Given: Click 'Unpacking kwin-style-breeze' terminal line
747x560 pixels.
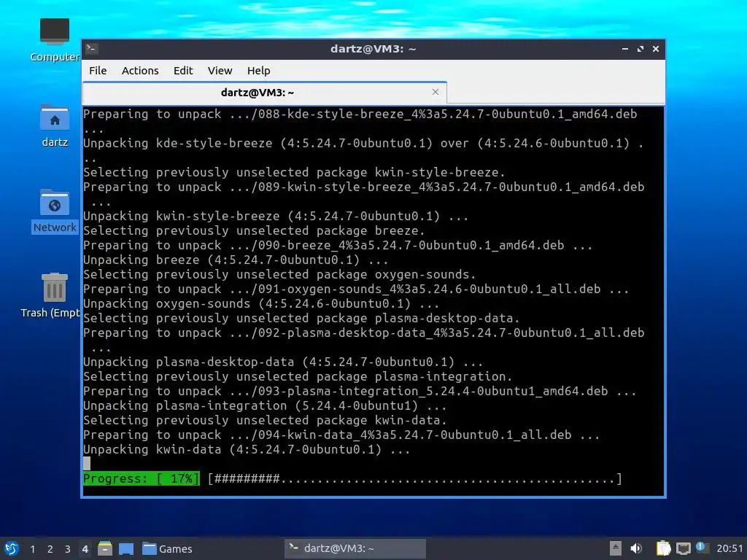Looking at the screenshot, I should pos(276,216).
